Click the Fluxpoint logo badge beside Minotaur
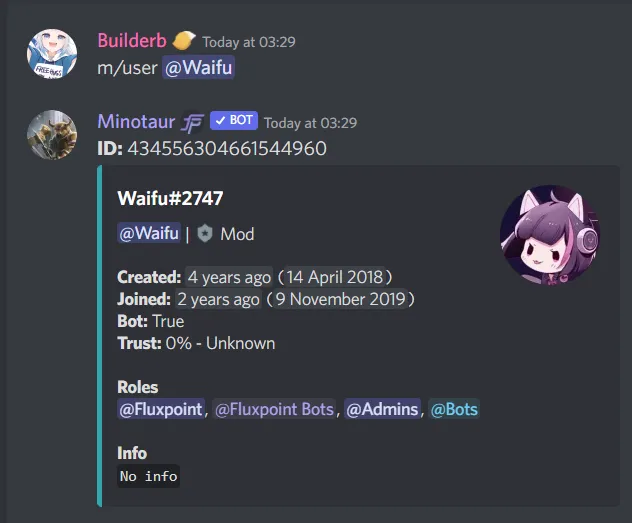The image size is (632, 523). 192,122
